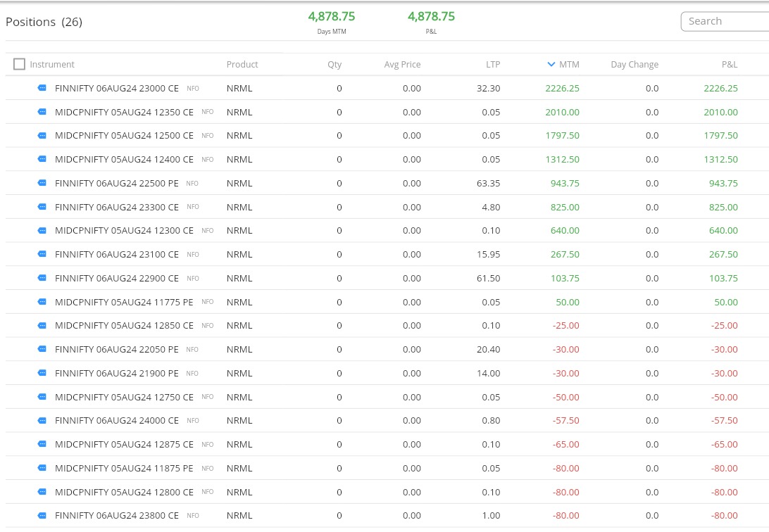Click LTP value 15.95
The height and width of the screenshot is (532, 769).
pyautogui.click(x=489, y=254)
